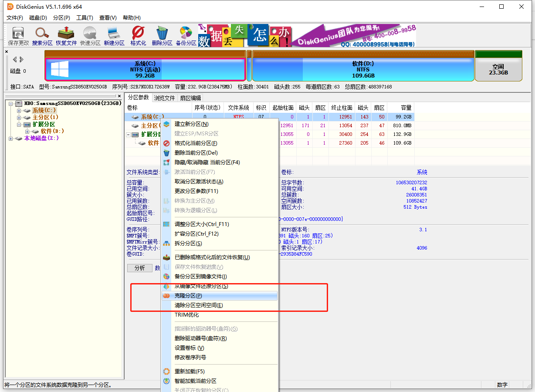535x392 pixels.
Task: Collapse the 扩展分区 tree node
Action: pos(19,125)
